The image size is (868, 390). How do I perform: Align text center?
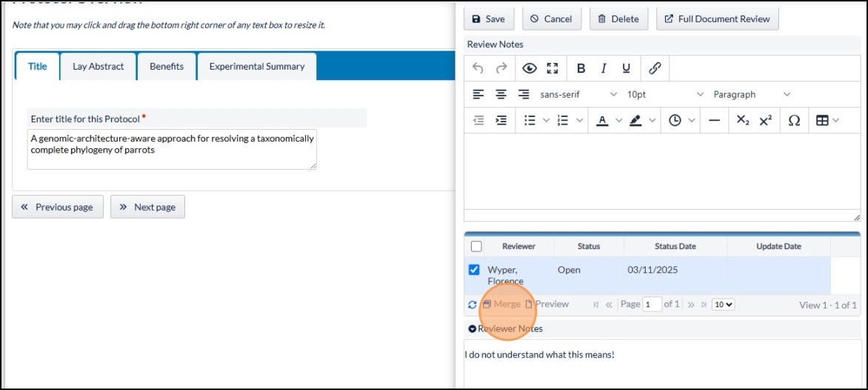(501, 94)
